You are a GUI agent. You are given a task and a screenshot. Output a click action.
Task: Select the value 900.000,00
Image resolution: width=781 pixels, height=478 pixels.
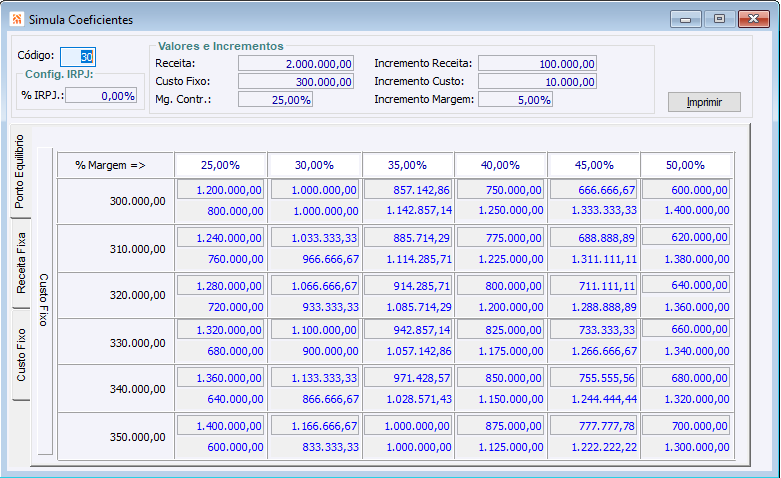[331, 351]
